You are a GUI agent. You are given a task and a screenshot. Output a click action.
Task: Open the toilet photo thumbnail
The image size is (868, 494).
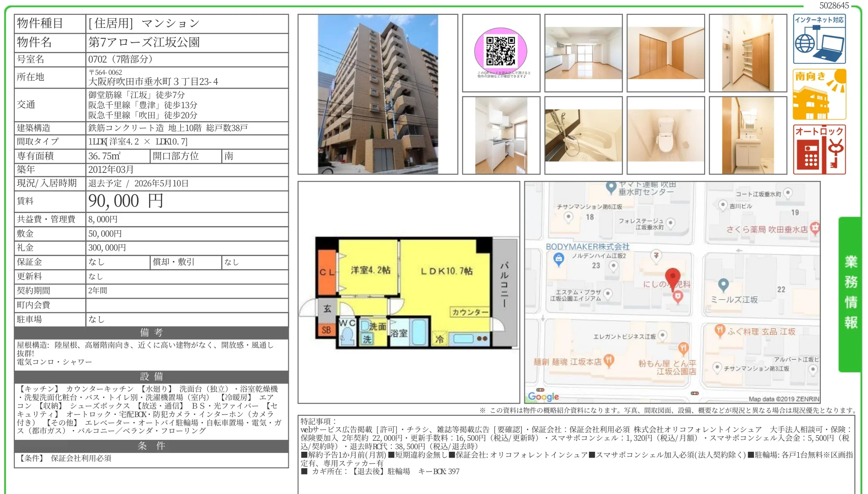665,135
